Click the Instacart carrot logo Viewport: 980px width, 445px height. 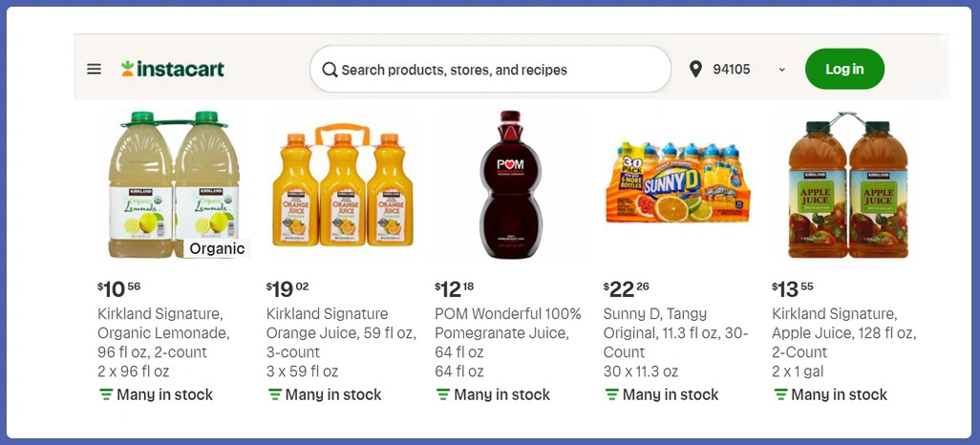pos(128,69)
